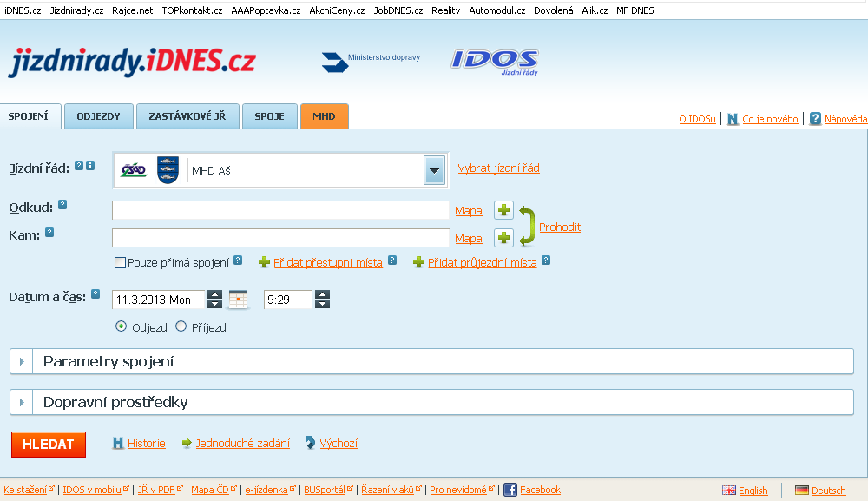This screenshot has width=868, height=501.
Task: Click green plus button in Odkud row
Action: point(503,210)
